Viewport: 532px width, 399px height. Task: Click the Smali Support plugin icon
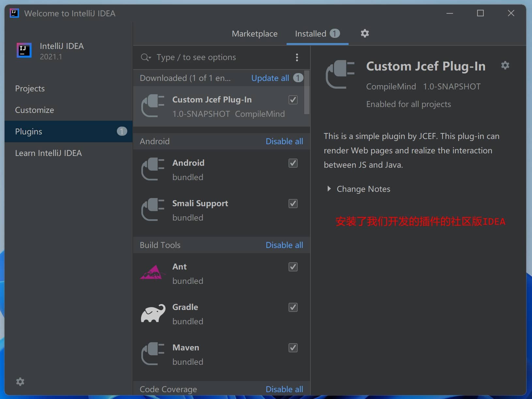pos(153,209)
